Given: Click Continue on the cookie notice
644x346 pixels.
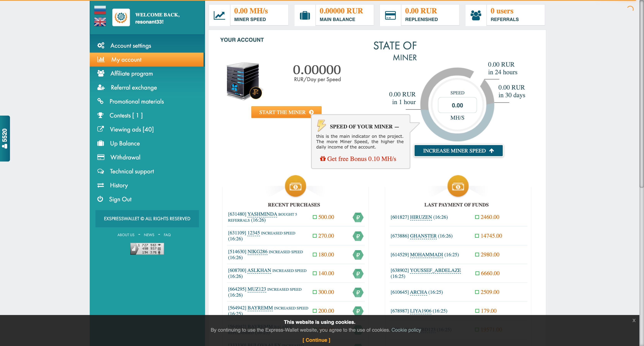Looking at the screenshot, I should tap(316, 340).
